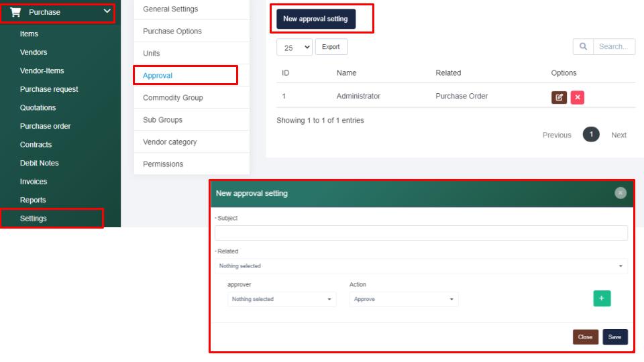Delete the Administrator approval with red X
Viewport: 644px width, 362px height.
(578, 97)
